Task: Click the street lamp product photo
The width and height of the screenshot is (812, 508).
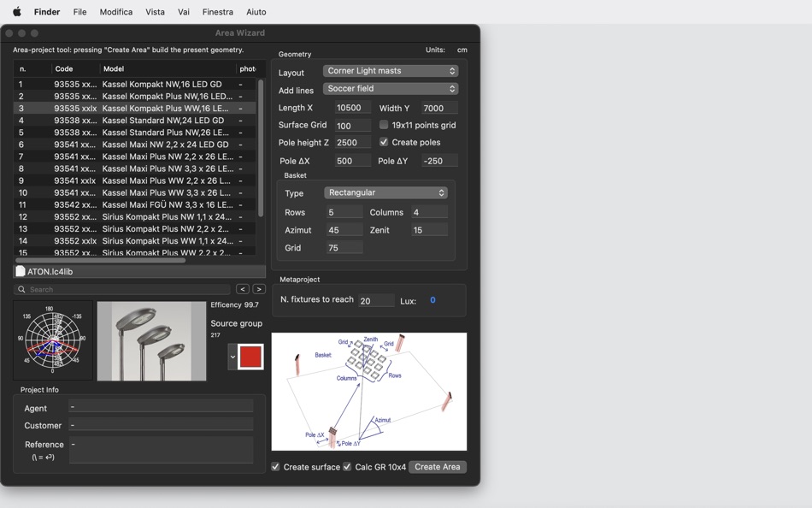Action: tap(152, 341)
